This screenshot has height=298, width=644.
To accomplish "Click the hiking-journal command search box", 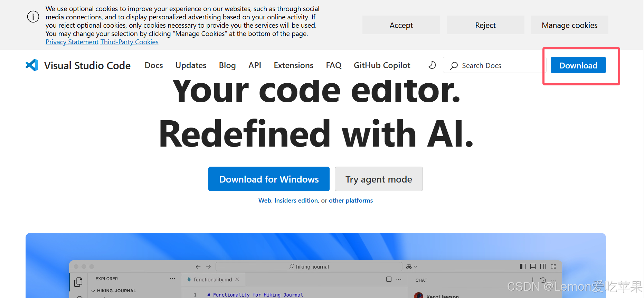I will tap(309, 267).
